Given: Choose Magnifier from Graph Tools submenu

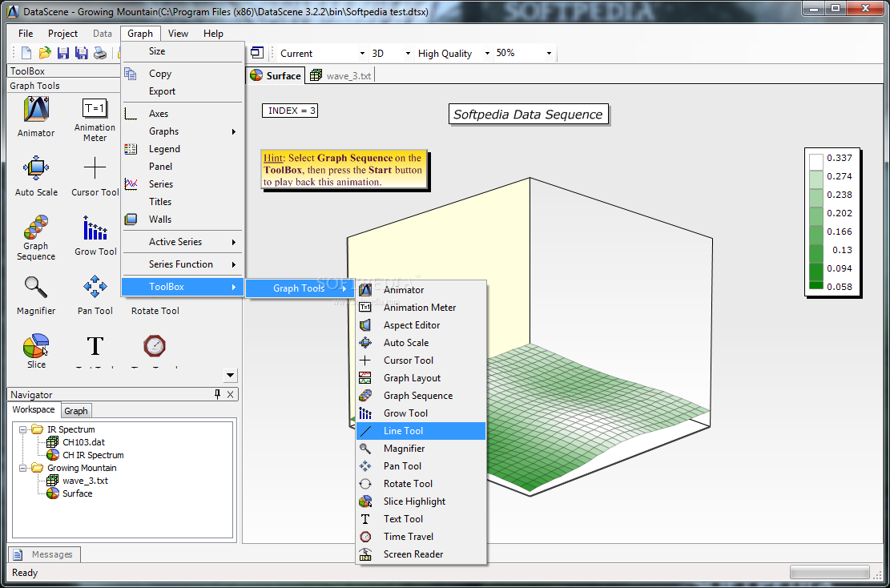Looking at the screenshot, I should pyautogui.click(x=421, y=449).
